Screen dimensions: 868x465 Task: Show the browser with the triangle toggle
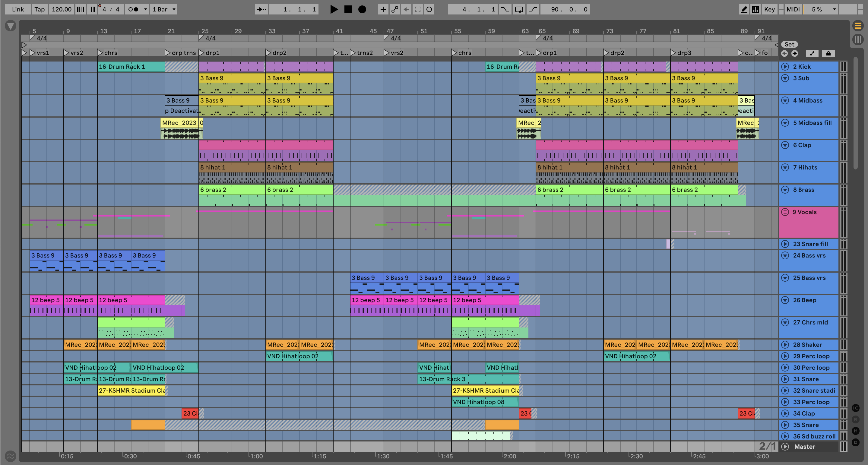click(11, 26)
